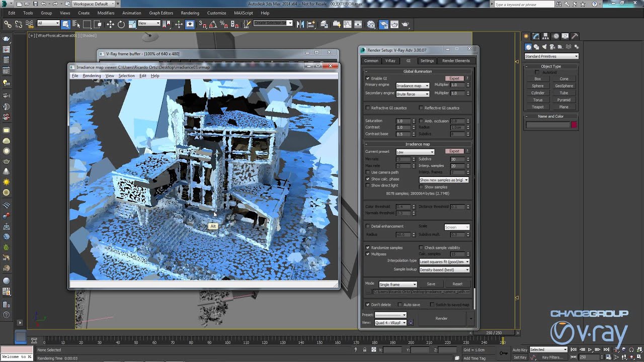The width and height of the screenshot is (644, 362).
Task: Open the Utilities hammer panel tab
Action: [575, 36]
